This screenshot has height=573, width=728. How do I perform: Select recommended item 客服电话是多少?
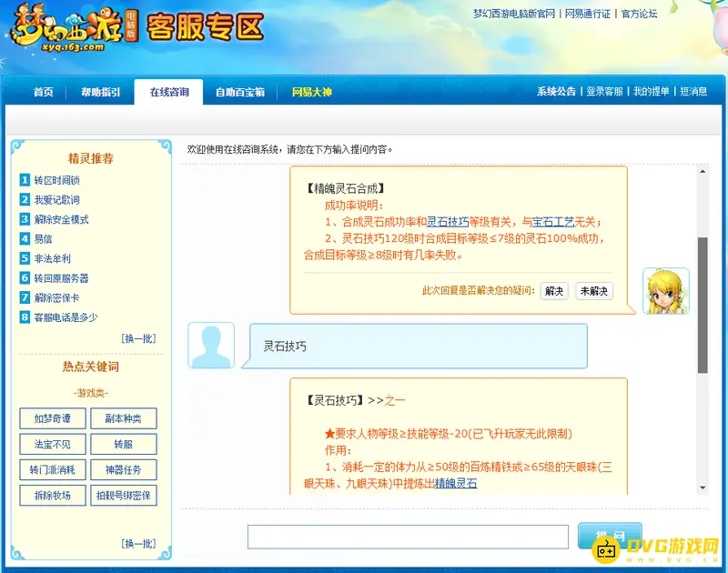[66, 317]
